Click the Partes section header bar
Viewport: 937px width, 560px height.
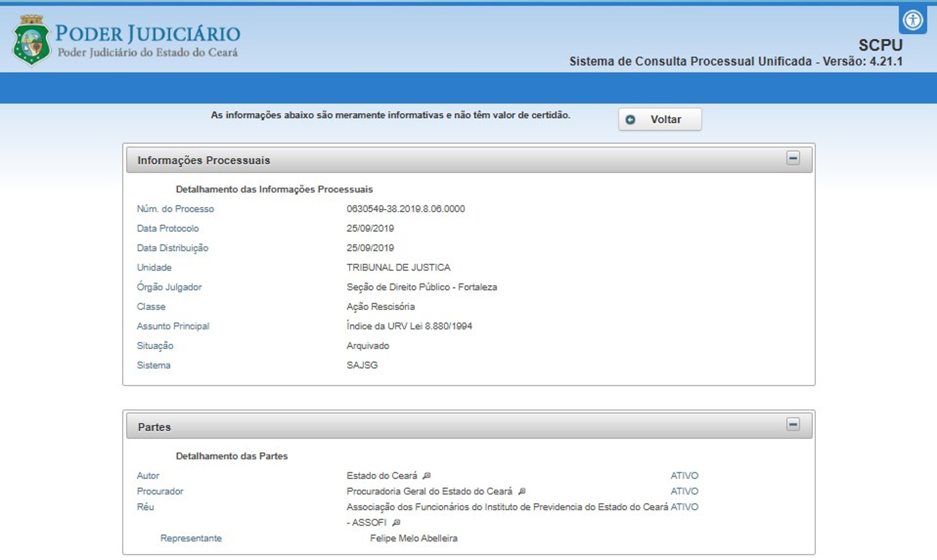pyautogui.click(x=439, y=426)
